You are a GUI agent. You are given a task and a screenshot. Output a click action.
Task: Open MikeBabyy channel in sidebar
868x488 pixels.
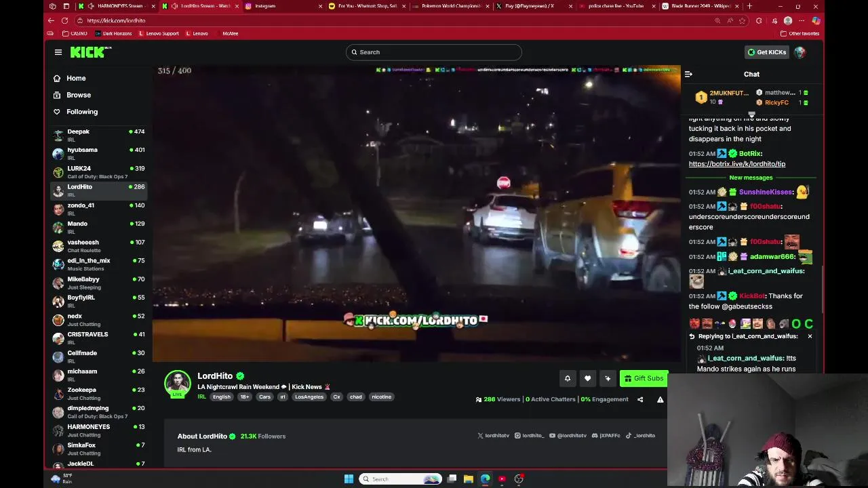pyautogui.click(x=99, y=283)
